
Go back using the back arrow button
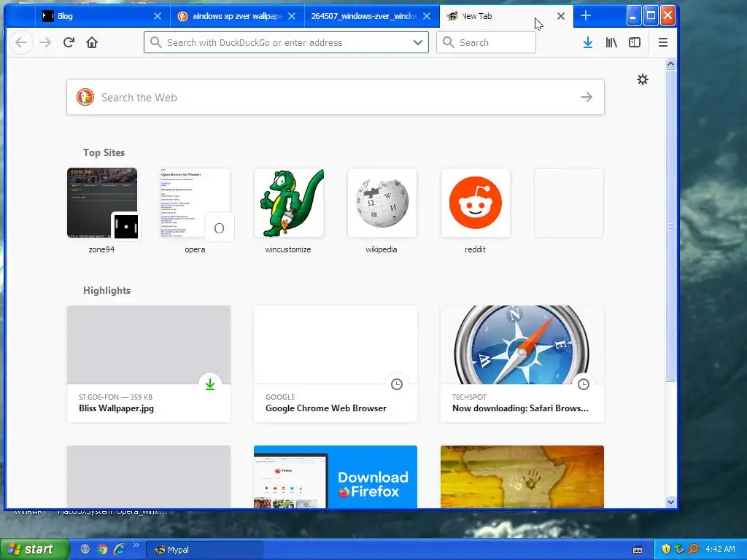[x=21, y=42]
